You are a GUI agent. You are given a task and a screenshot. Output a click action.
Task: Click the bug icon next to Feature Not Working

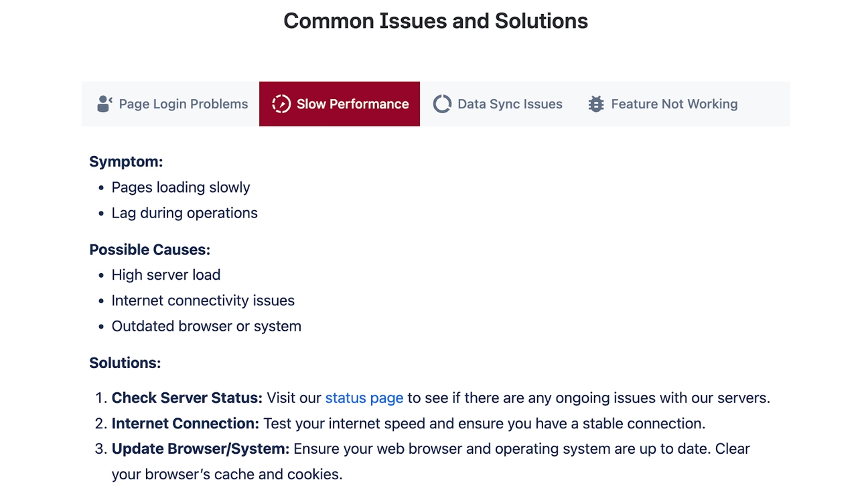595,104
